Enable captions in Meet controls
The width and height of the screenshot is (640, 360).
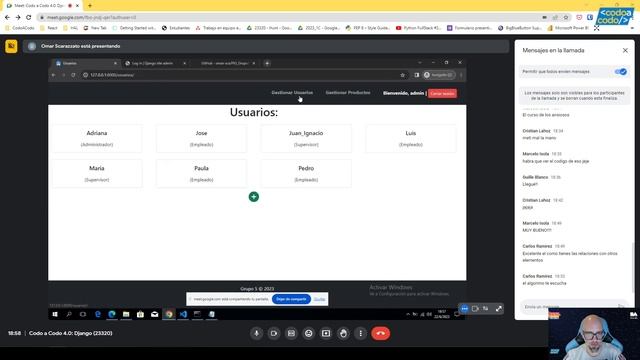[x=291, y=333]
